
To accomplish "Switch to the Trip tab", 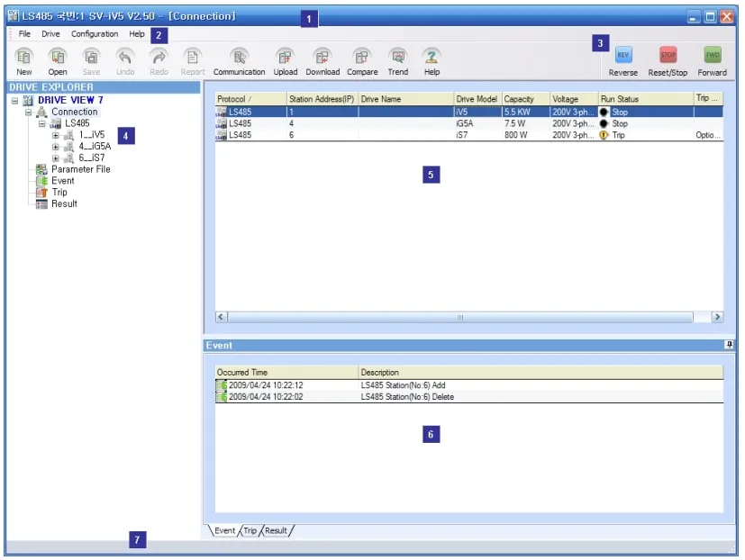I will click(x=250, y=531).
